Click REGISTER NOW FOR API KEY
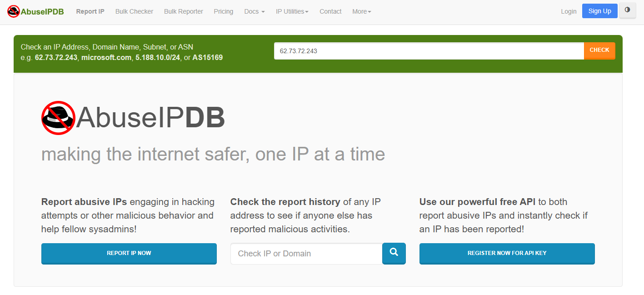The image size is (644, 295). pos(507,254)
